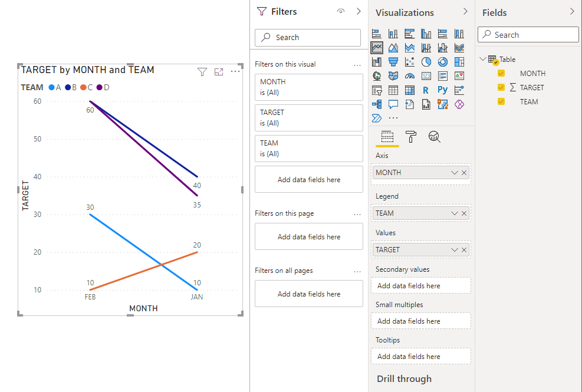Select the matrix visualization
Screen dimensions: 582x392
pyautogui.click(x=409, y=90)
